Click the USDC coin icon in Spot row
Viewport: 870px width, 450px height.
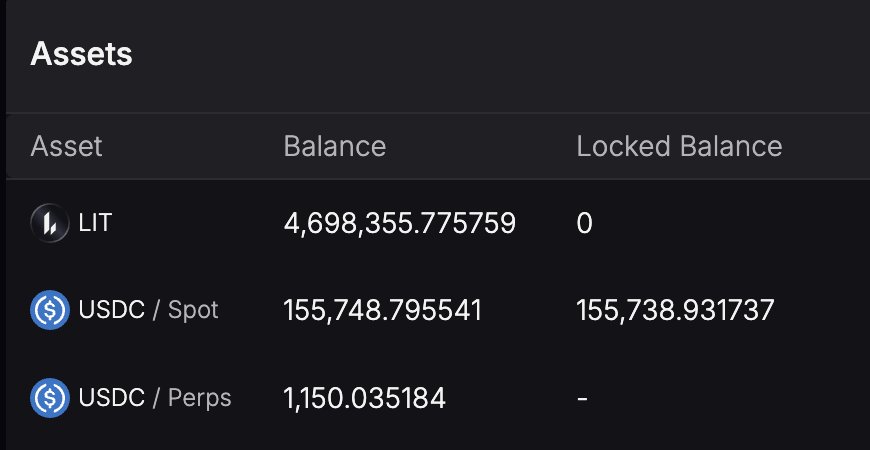click(49, 311)
